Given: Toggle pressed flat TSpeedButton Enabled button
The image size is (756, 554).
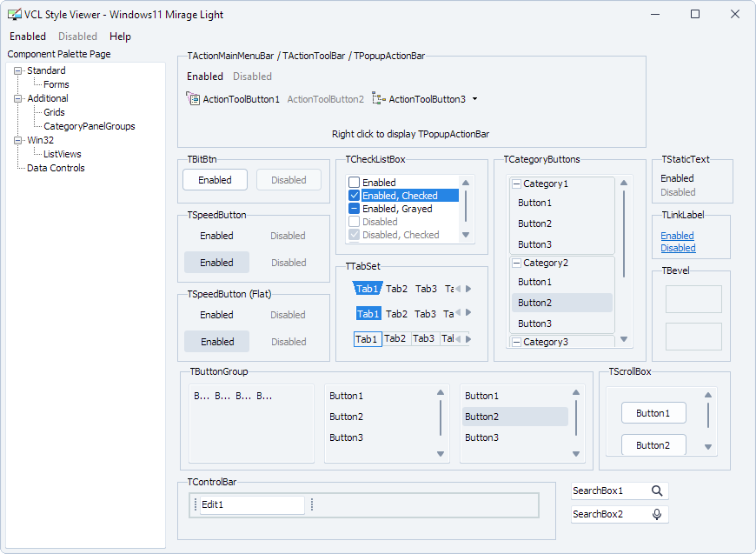Looking at the screenshot, I should [x=217, y=342].
